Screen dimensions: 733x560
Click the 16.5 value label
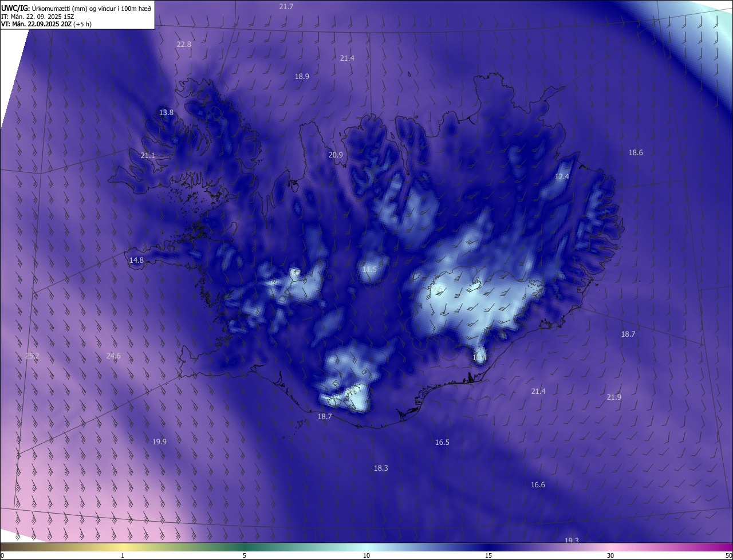[x=442, y=442]
